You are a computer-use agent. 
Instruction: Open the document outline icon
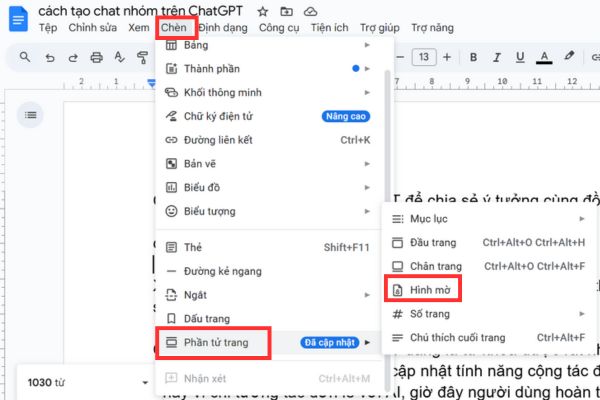click(32, 116)
